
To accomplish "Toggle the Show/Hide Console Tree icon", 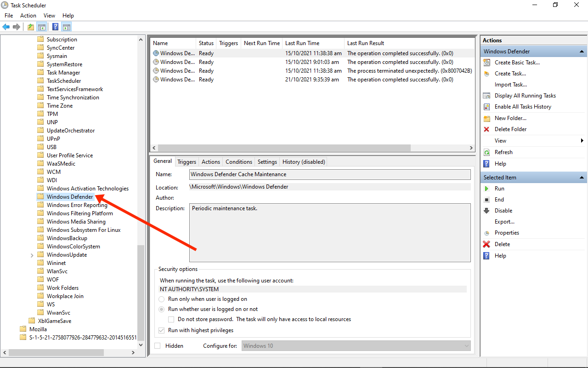I will pos(41,27).
